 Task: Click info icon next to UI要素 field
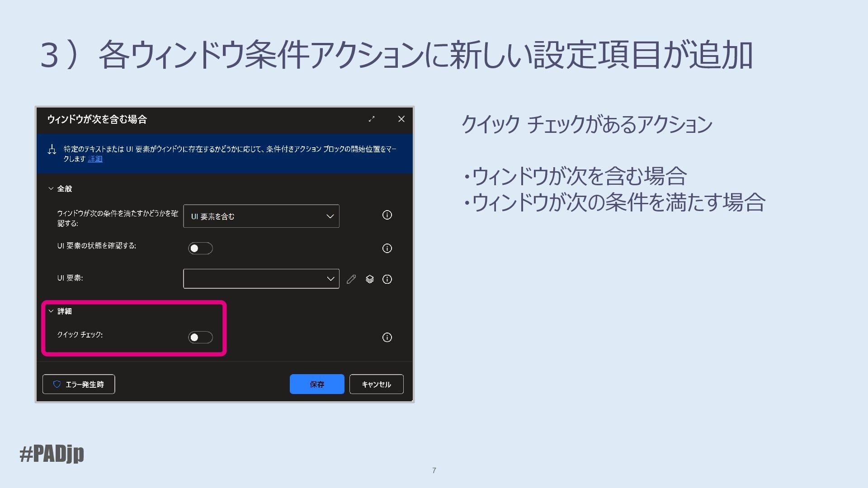(387, 279)
